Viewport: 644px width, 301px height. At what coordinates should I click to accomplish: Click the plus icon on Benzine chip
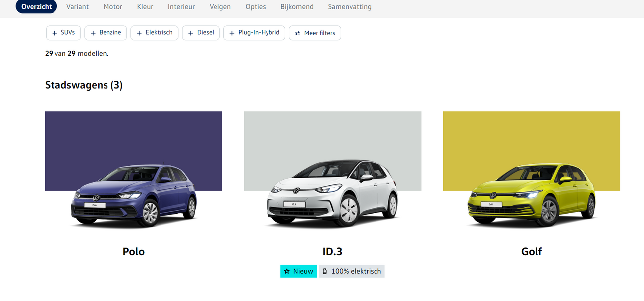click(93, 33)
